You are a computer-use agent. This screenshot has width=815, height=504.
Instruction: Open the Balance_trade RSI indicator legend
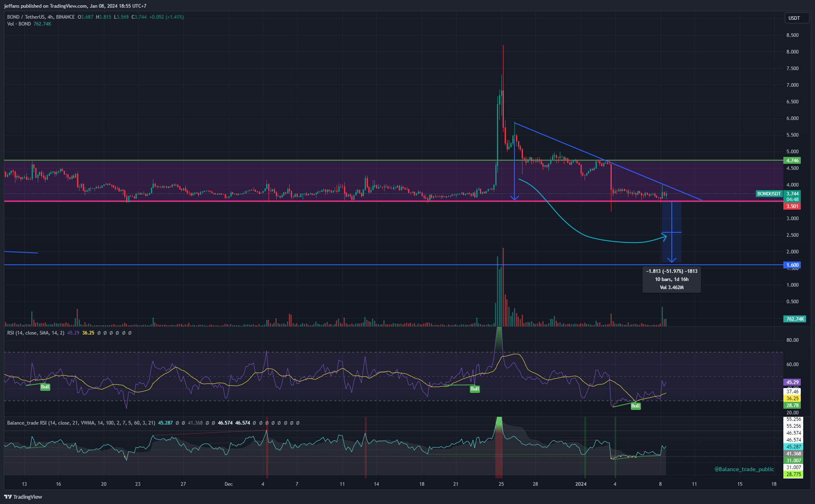81,423
